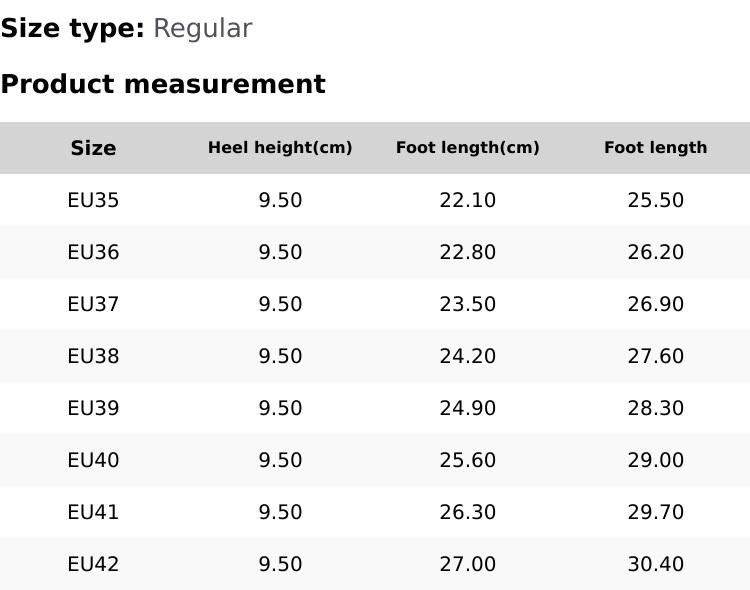Select the EU36 size cell
This screenshot has width=750, height=590.
[x=93, y=252]
